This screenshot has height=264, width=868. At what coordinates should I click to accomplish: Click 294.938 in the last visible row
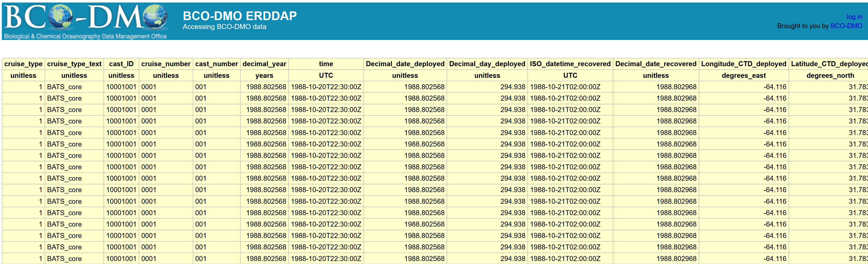point(513,259)
